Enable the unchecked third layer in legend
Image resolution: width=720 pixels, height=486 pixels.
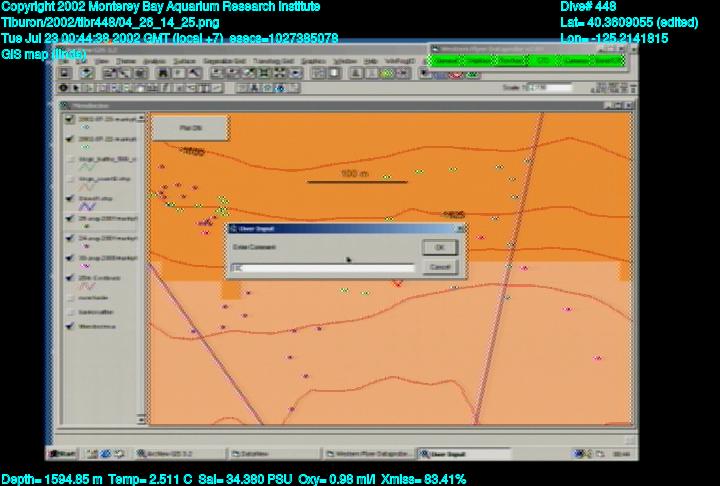click(69, 159)
